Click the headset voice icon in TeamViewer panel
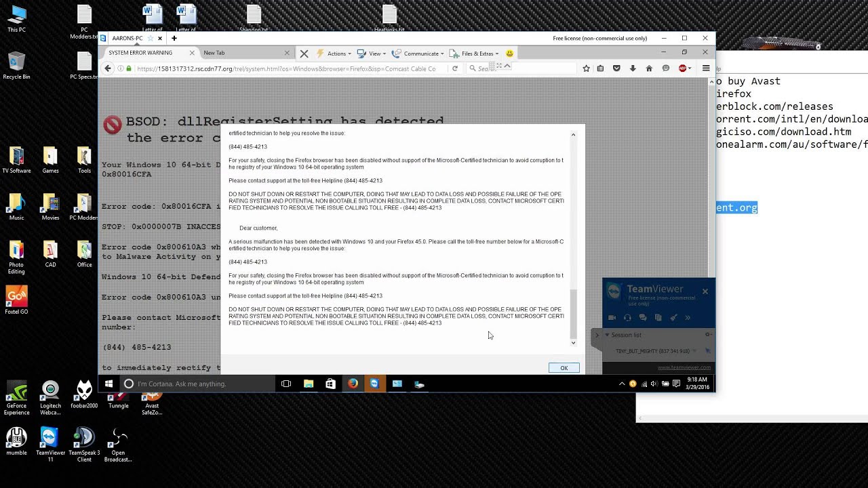868x488 pixels. [627, 317]
